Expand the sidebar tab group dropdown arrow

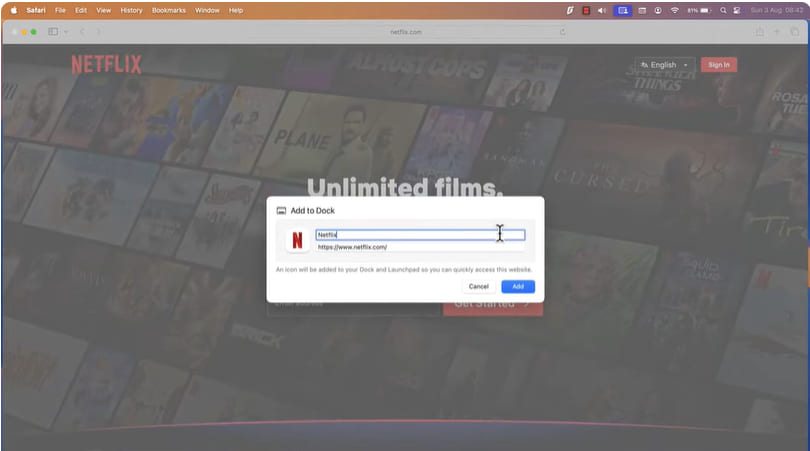click(x=66, y=32)
